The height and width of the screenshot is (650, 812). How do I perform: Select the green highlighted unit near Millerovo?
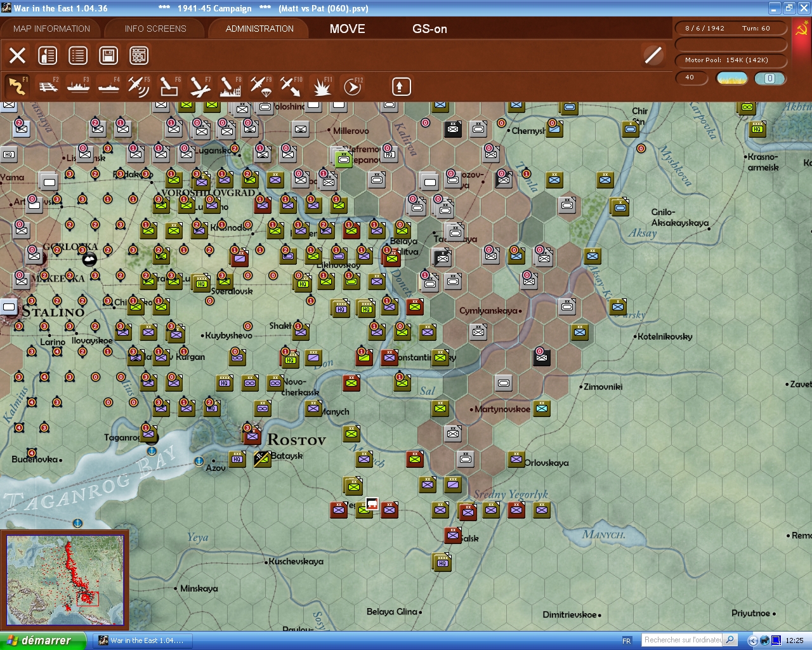(x=343, y=159)
